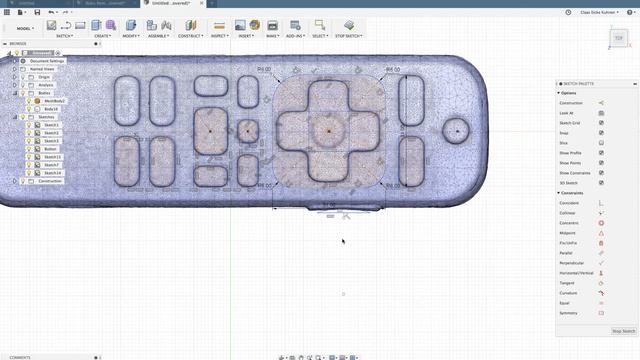The image size is (640, 360).
Task: Apply the Coincident constraint
Action: click(x=601, y=203)
